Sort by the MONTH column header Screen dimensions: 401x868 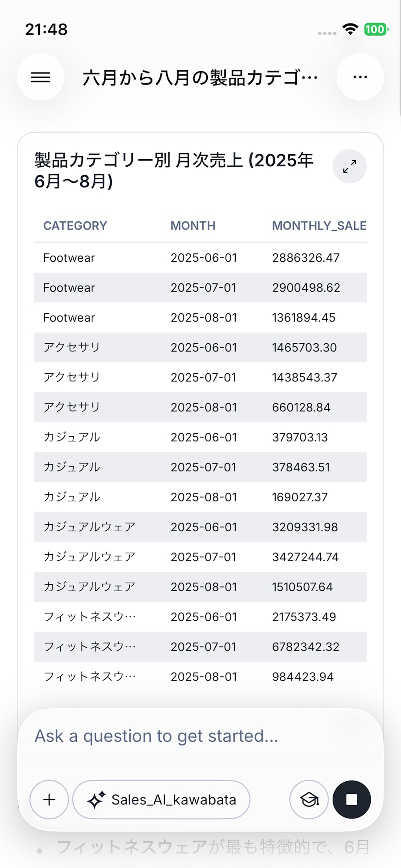pyautogui.click(x=193, y=226)
